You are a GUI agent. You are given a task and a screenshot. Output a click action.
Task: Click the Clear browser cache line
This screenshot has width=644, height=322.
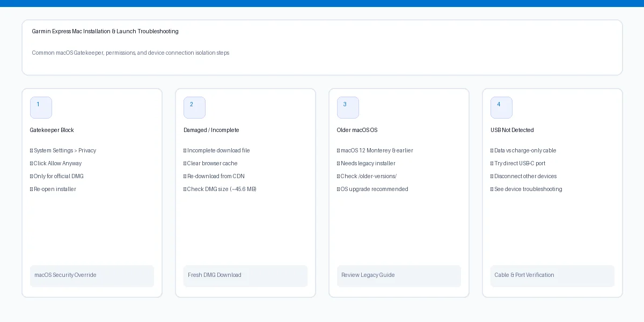(210, 164)
